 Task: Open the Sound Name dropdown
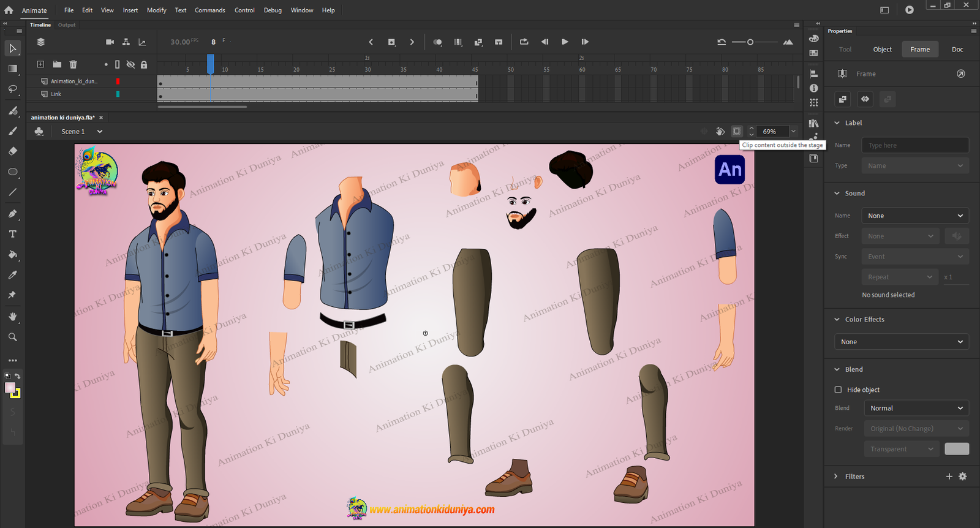915,216
